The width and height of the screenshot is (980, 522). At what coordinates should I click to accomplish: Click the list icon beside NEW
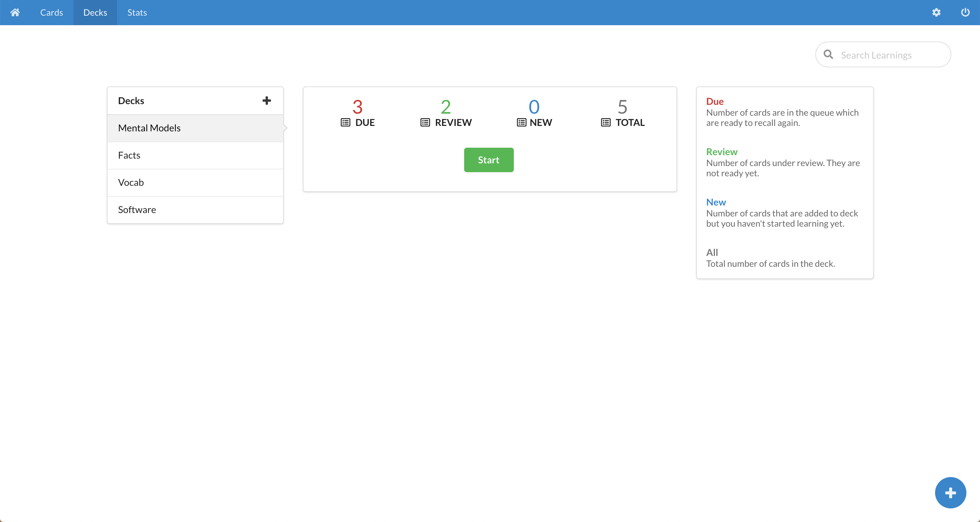(522, 123)
